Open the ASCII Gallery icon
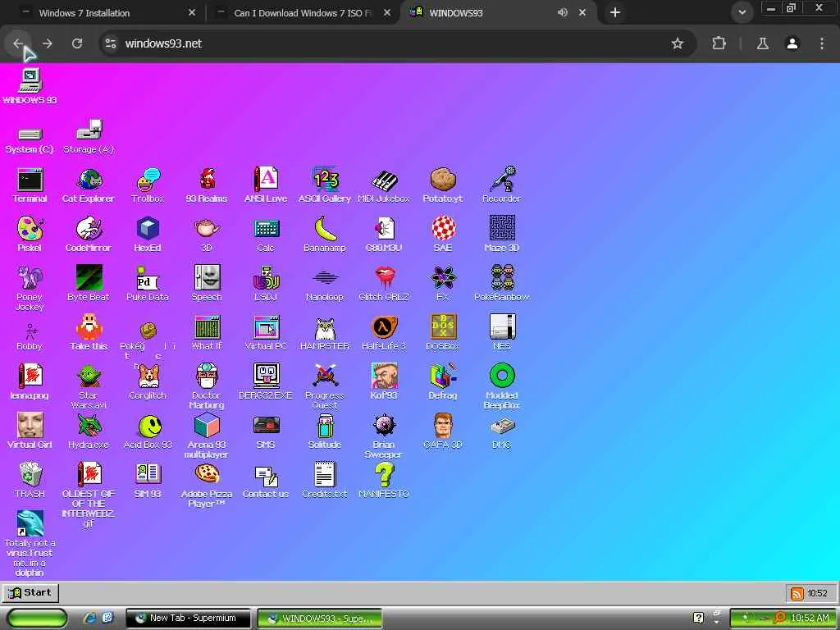This screenshot has height=630, width=840. tap(325, 185)
